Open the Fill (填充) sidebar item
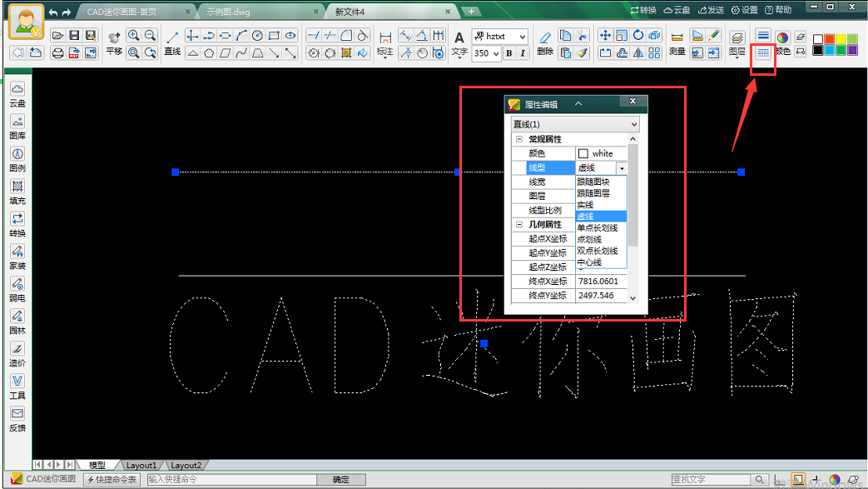 [x=17, y=192]
